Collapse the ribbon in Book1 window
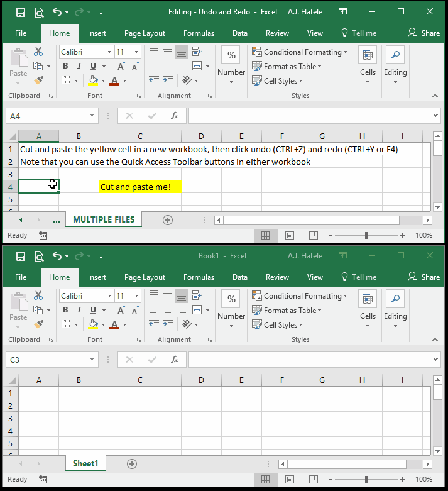The image size is (448, 491). 435,339
